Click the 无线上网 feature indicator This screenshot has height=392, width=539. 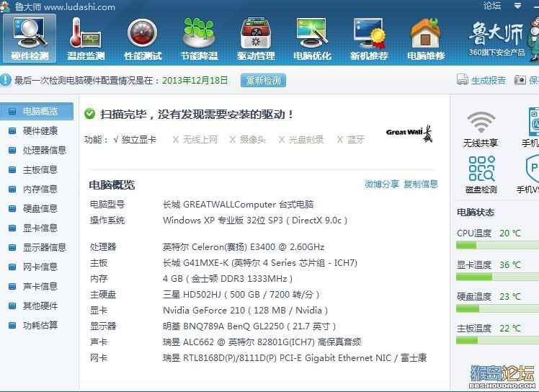pyautogui.click(x=195, y=139)
